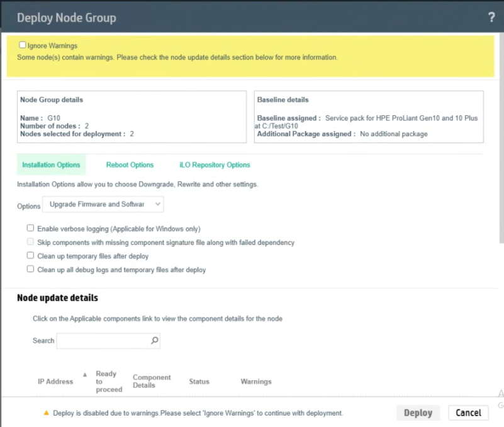
Task: Open the help question mark icon
Action: coord(491,17)
